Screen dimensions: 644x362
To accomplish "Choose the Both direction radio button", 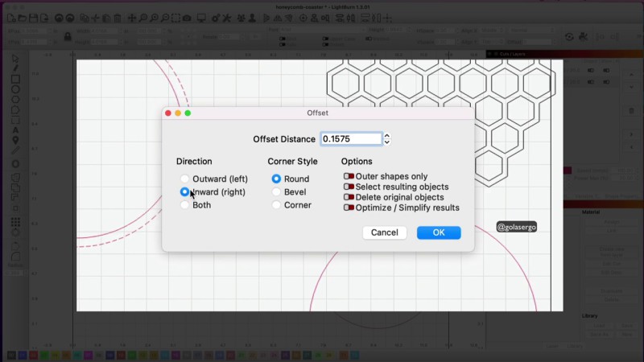I will (x=185, y=205).
